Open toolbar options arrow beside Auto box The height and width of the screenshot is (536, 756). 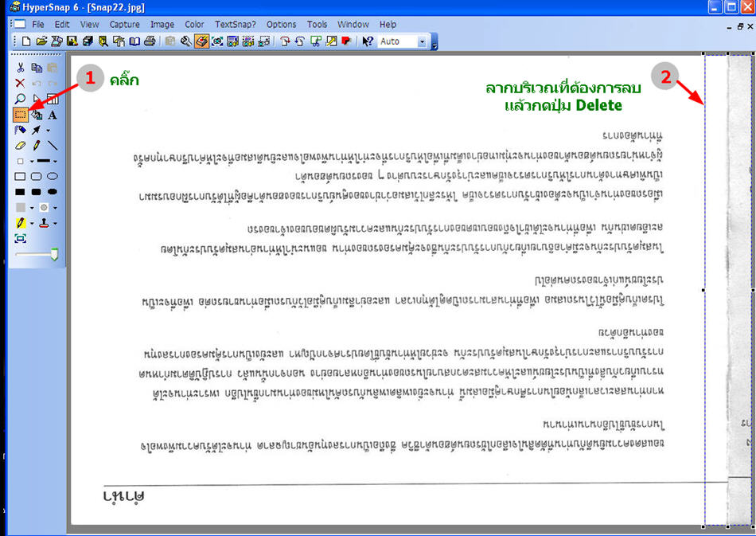434,44
